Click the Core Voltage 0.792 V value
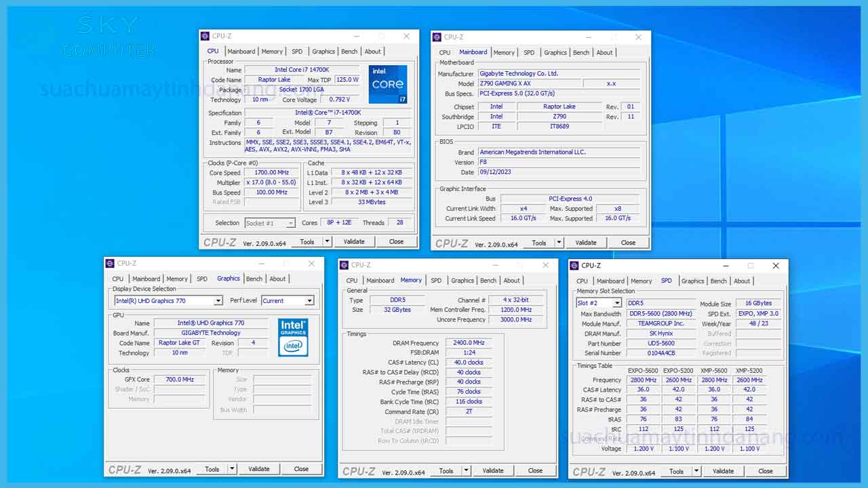This screenshot has height=488, width=868. [x=340, y=100]
